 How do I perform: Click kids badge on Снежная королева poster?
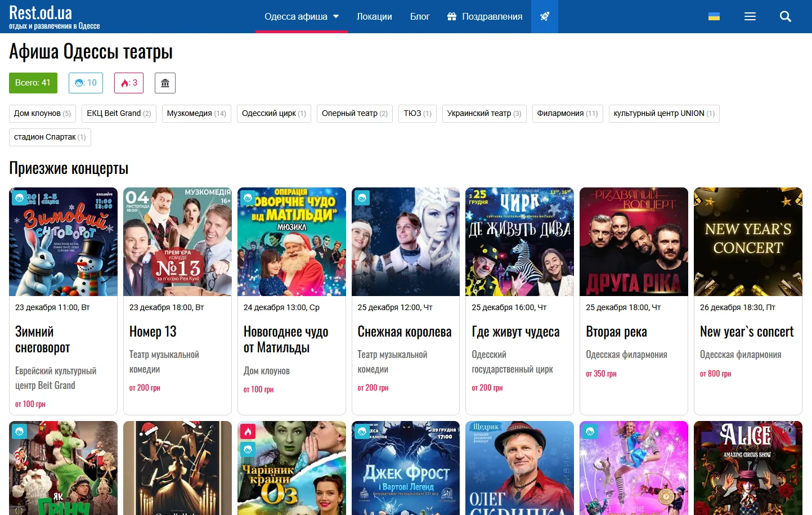coord(362,198)
